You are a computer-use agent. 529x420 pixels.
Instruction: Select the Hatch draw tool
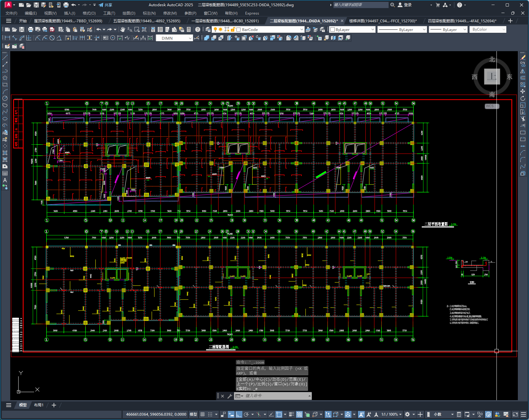point(5,153)
